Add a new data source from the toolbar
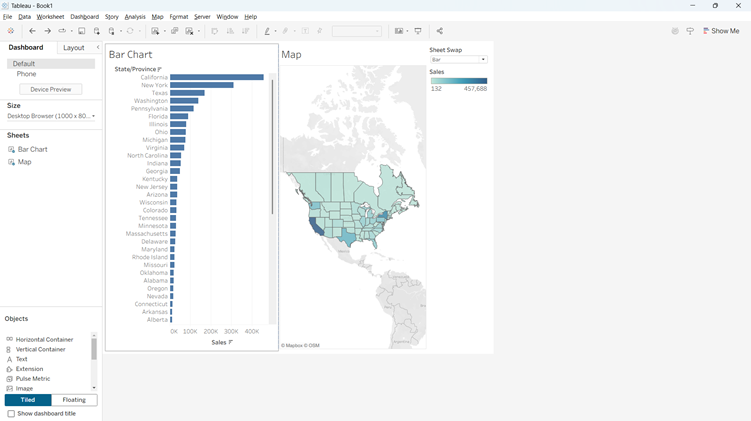 point(97,31)
